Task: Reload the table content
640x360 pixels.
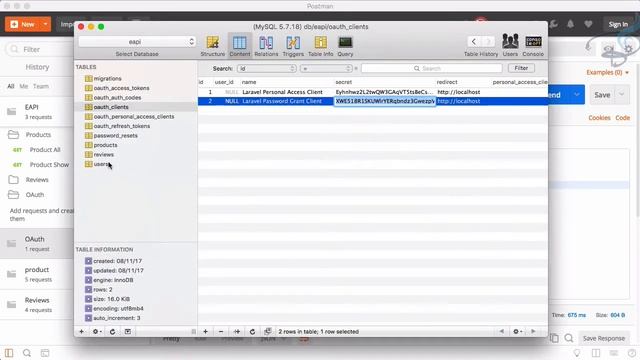Action: point(252,331)
